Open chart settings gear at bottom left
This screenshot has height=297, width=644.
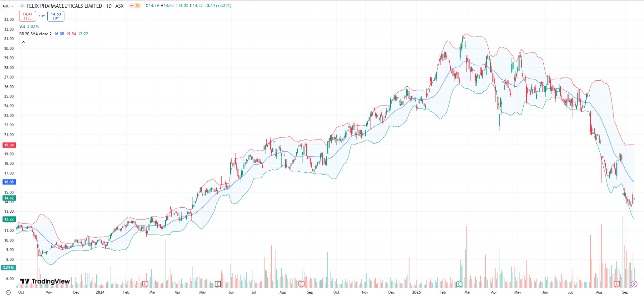(8, 292)
